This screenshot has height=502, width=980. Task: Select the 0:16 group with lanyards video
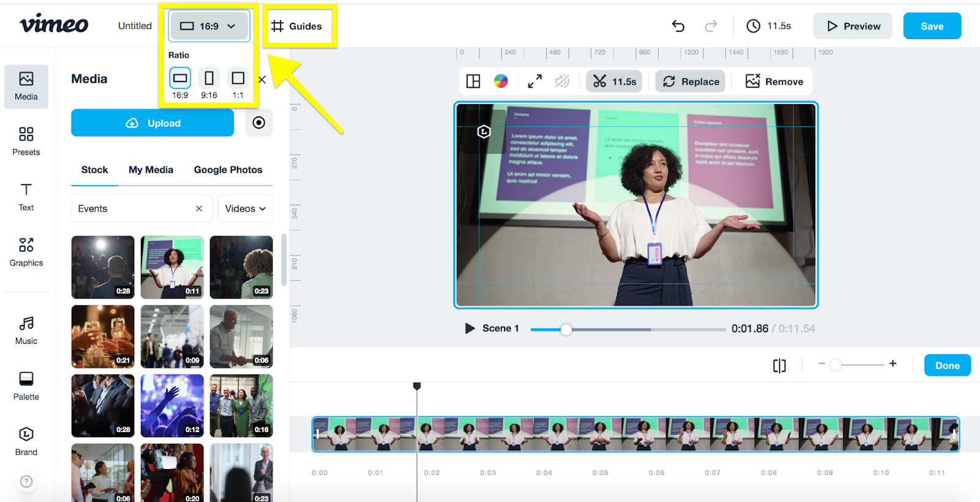pyautogui.click(x=241, y=406)
